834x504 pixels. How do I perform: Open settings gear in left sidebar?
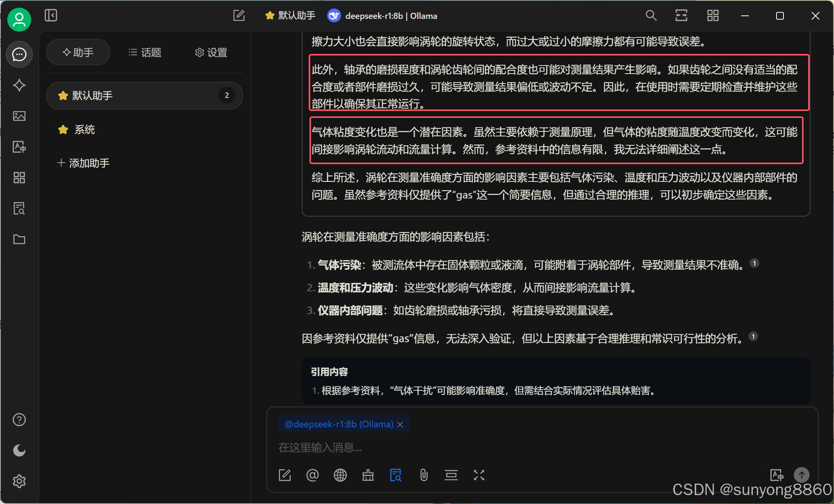pyautogui.click(x=19, y=481)
